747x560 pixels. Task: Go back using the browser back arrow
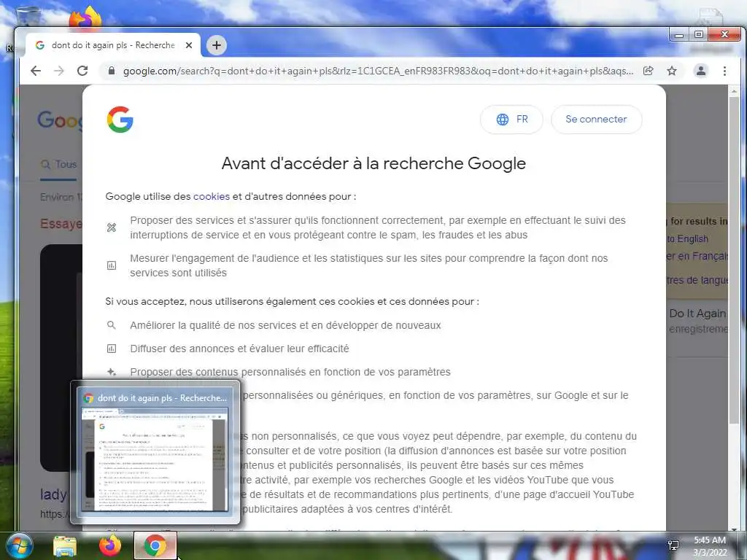click(x=36, y=71)
